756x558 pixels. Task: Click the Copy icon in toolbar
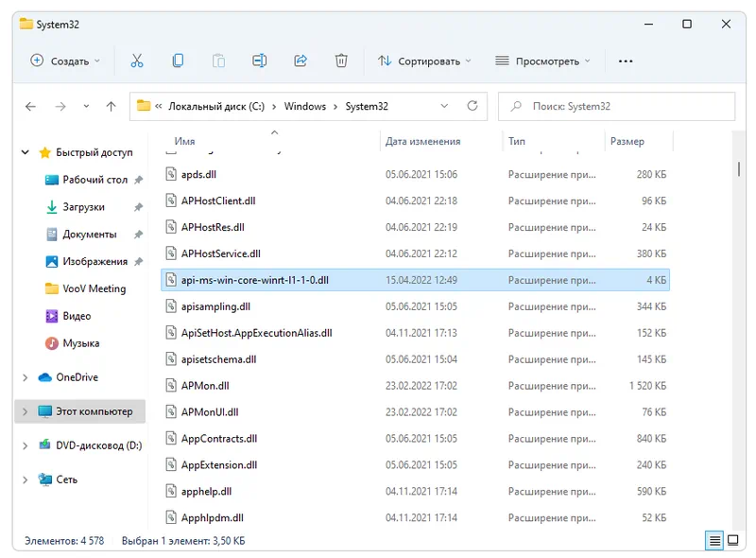[178, 61]
